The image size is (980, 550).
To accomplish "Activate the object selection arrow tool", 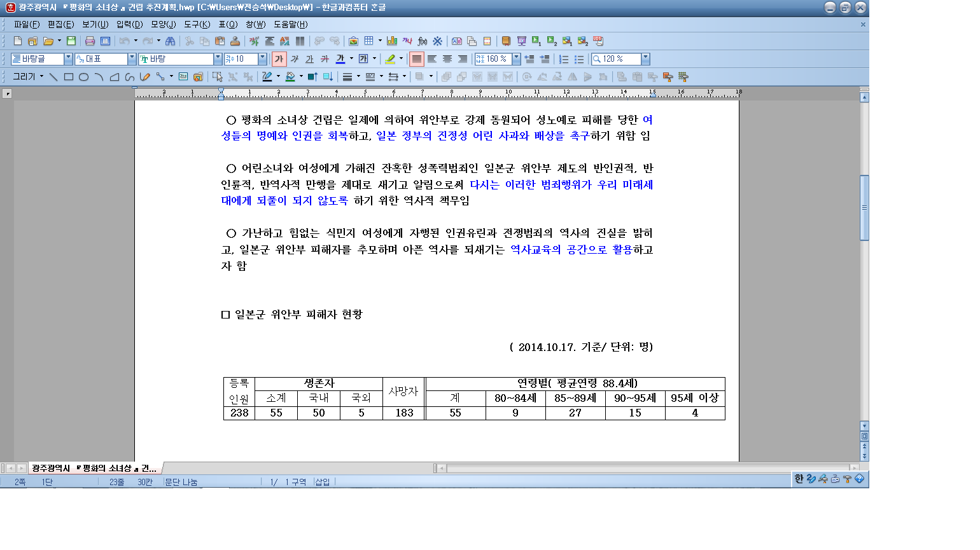I will (x=218, y=77).
